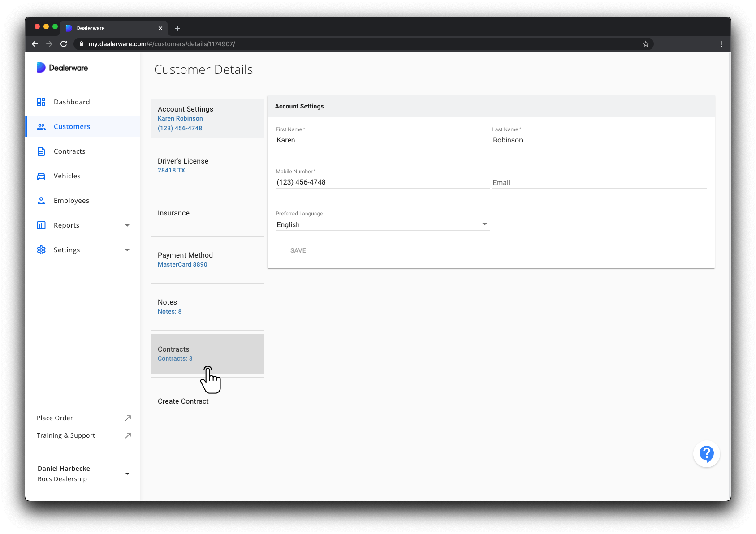Click the Rocs Dealership label
The height and width of the screenshot is (534, 756).
click(x=62, y=479)
